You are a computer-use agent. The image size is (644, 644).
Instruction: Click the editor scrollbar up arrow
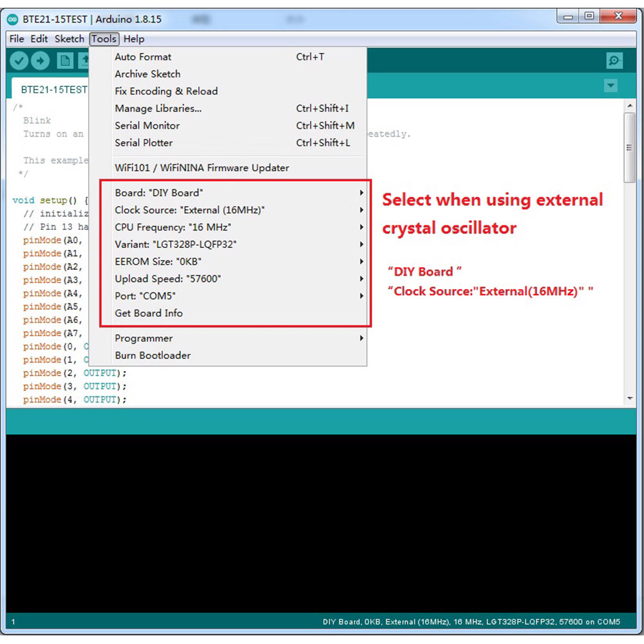630,106
